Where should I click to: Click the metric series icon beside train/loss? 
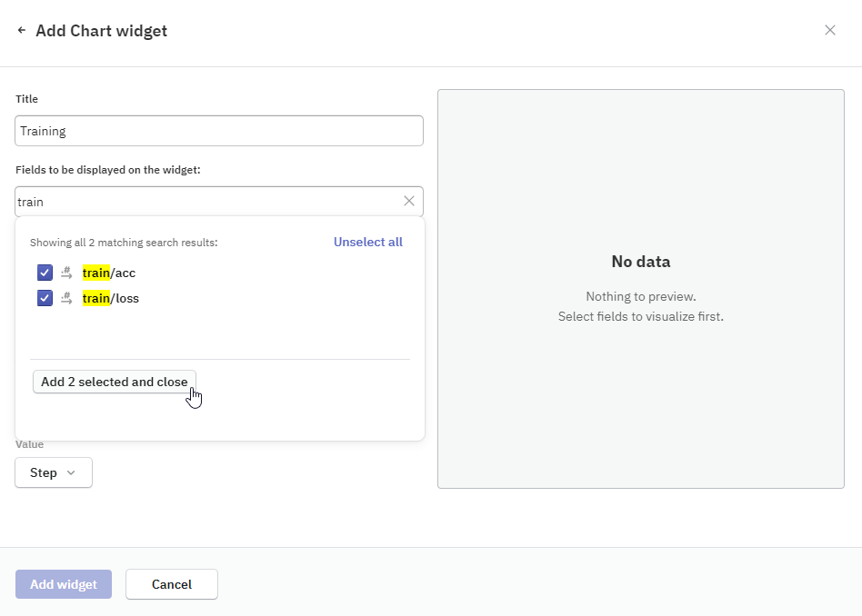tap(66, 298)
